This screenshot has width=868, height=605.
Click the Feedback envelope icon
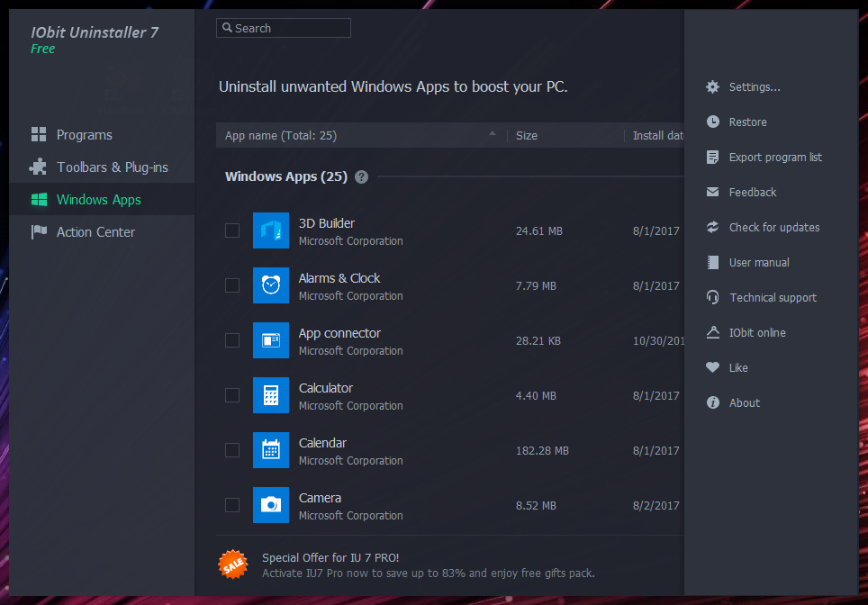pos(712,192)
